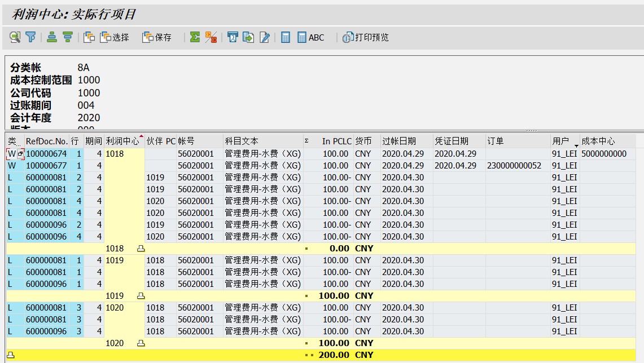Drill down on the 1018 subtotal printer icon
This screenshot has width=644, height=363.
click(141, 249)
